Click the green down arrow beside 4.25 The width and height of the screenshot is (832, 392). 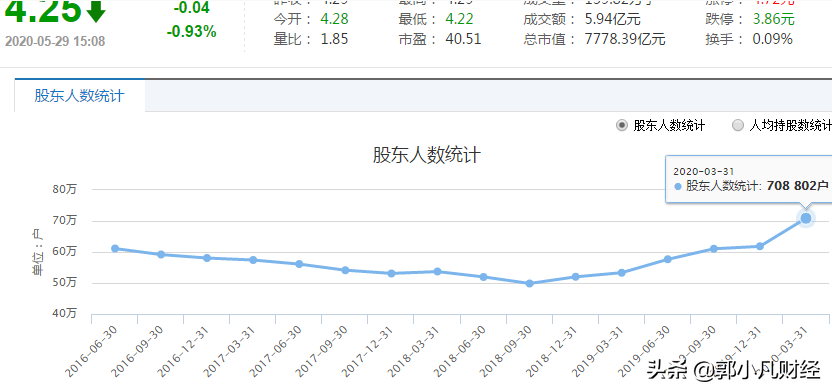(96, 11)
